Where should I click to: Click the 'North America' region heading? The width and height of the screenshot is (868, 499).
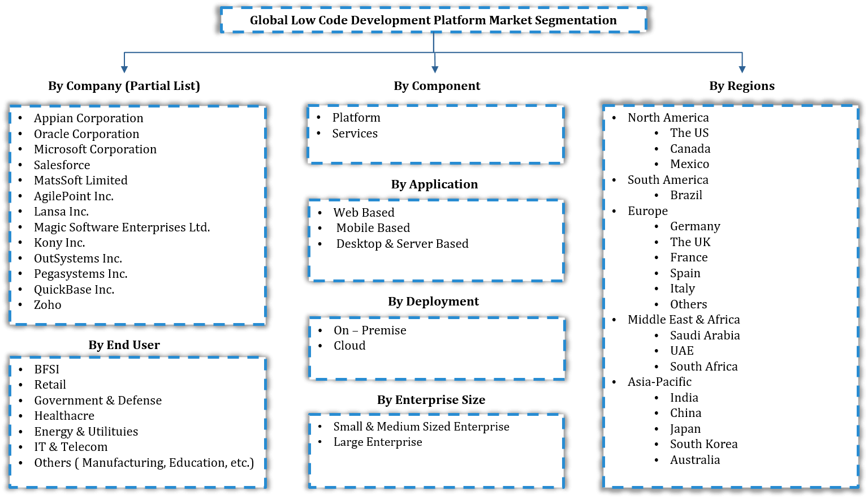668,118
